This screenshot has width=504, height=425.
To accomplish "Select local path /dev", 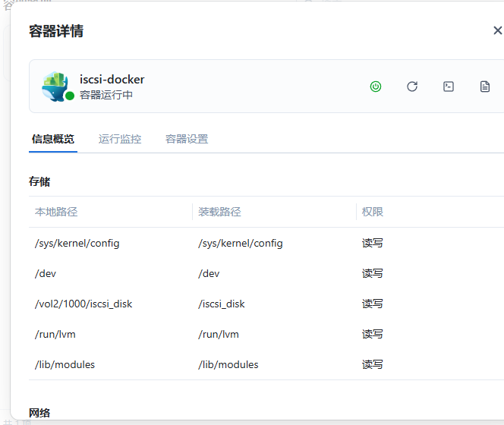I will 46,273.
